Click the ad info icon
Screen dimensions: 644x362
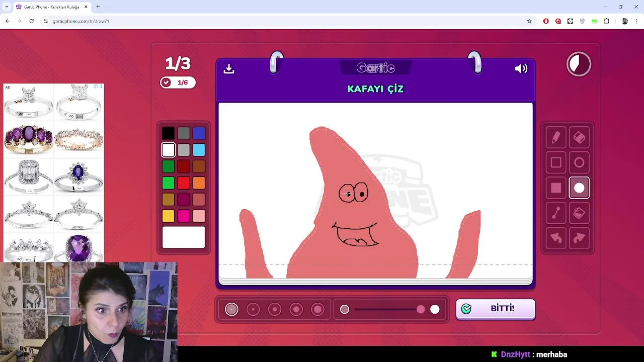click(96, 87)
